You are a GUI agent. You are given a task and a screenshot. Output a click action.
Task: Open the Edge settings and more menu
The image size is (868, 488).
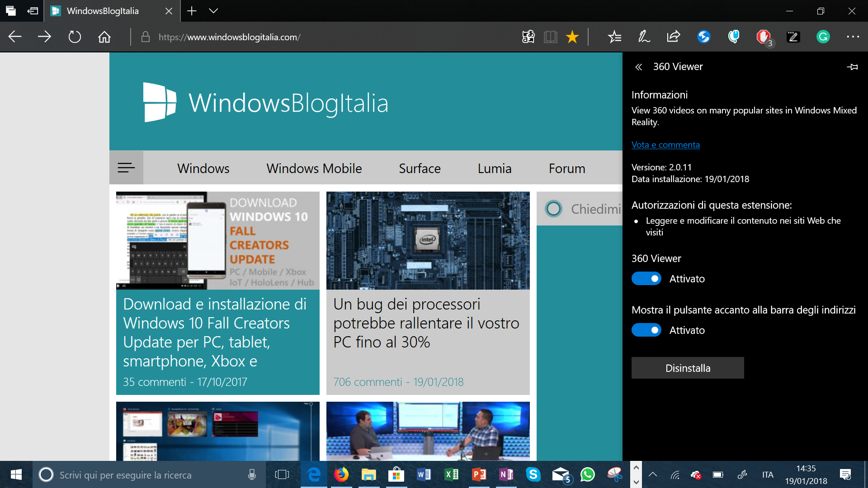click(853, 37)
